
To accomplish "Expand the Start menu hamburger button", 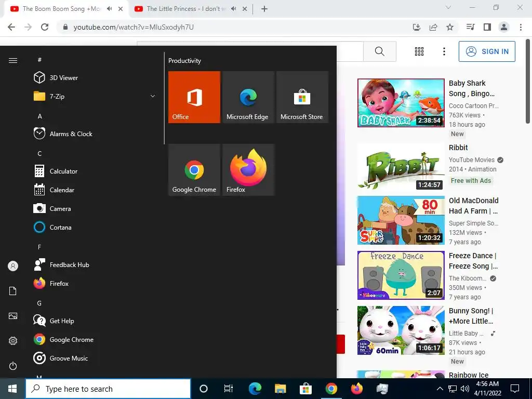I will [x=13, y=61].
